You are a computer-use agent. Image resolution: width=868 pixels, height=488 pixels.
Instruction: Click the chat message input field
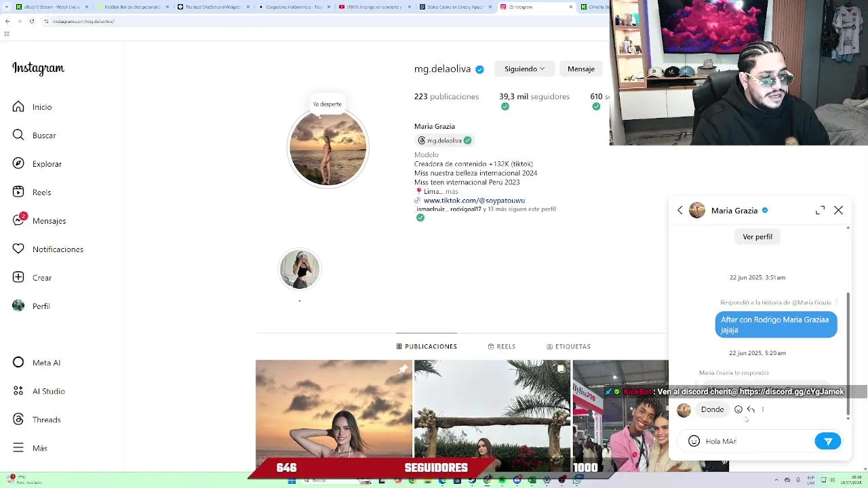click(758, 441)
